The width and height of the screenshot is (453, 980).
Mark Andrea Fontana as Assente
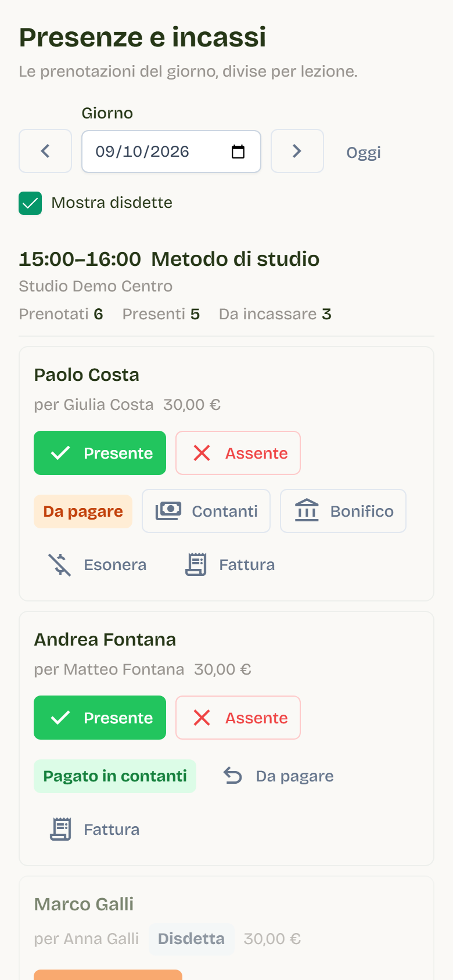tap(238, 718)
